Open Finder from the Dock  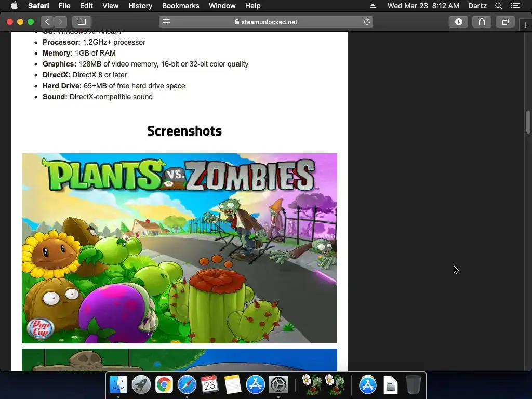(x=118, y=384)
